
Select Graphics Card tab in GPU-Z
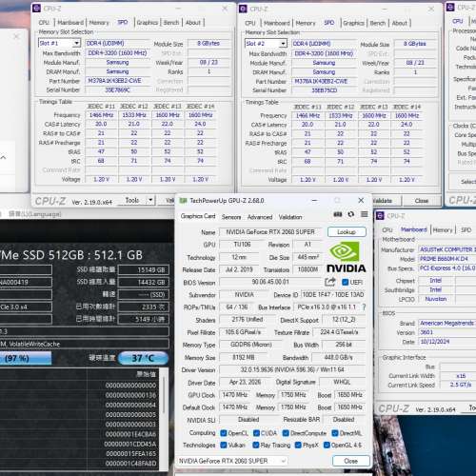pos(198,216)
